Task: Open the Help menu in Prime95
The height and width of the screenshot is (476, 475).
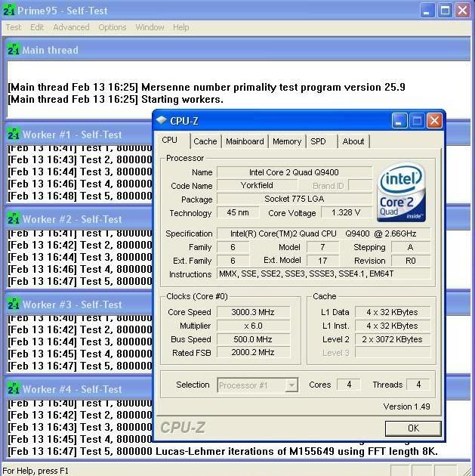Action: click(x=180, y=27)
